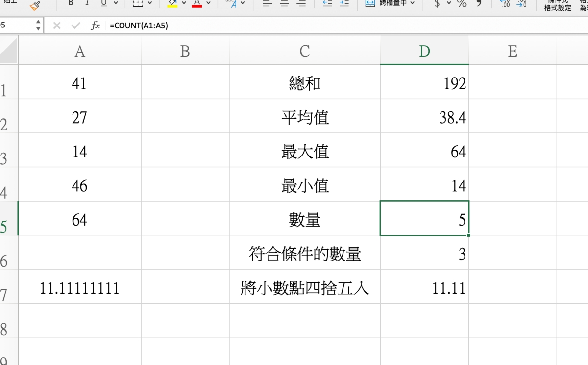Confirm formula entry with checkmark icon
Viewport: 588px width, 365px height.
[75, 26]
